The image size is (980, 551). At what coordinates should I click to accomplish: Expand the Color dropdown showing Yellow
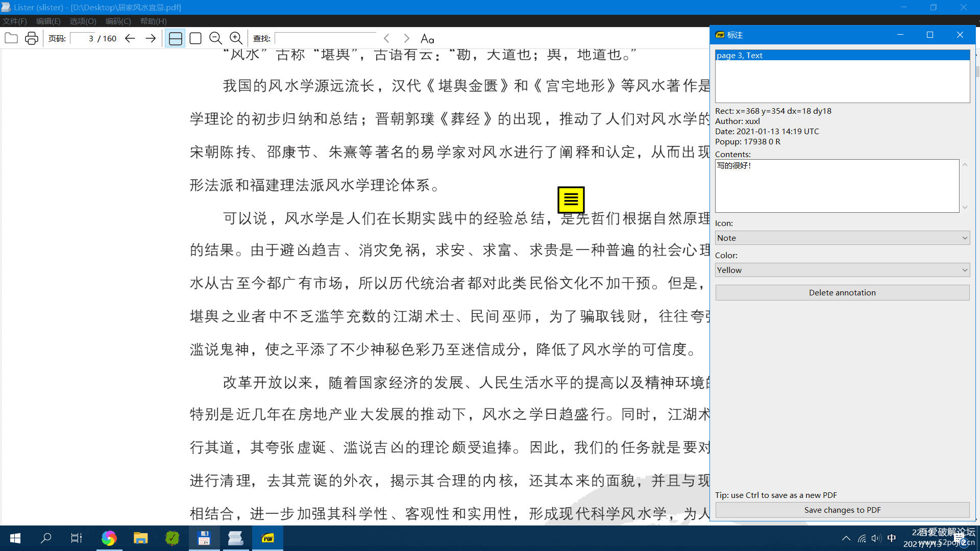coord(842,270)
